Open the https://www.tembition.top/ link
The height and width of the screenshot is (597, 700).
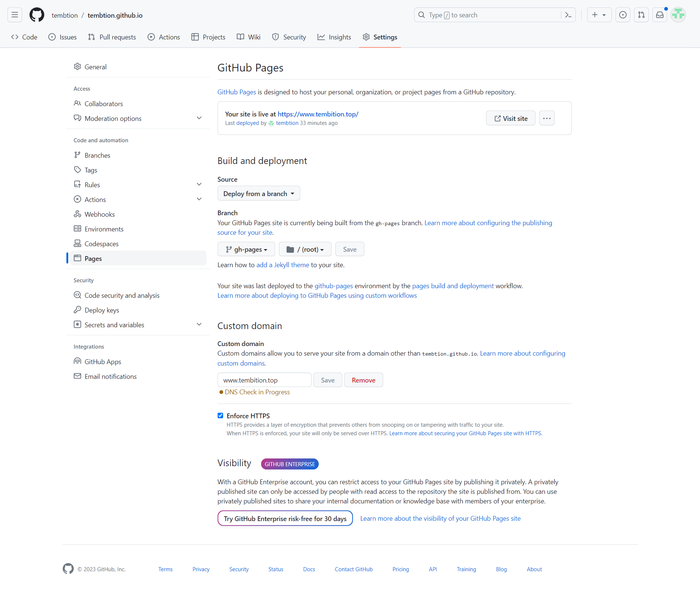(x=318, y=114)
